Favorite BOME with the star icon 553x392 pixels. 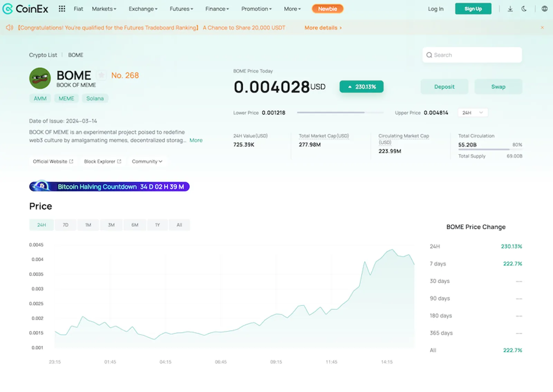[101, 75]
